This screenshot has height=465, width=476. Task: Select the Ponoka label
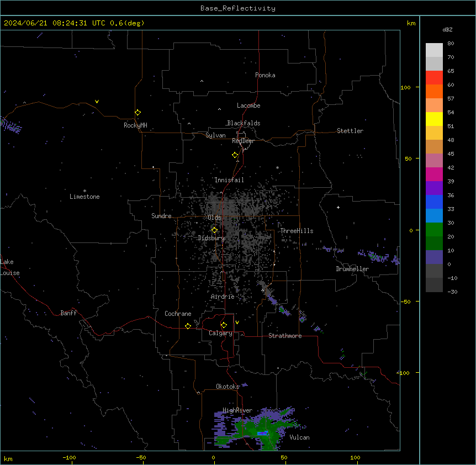265,75
